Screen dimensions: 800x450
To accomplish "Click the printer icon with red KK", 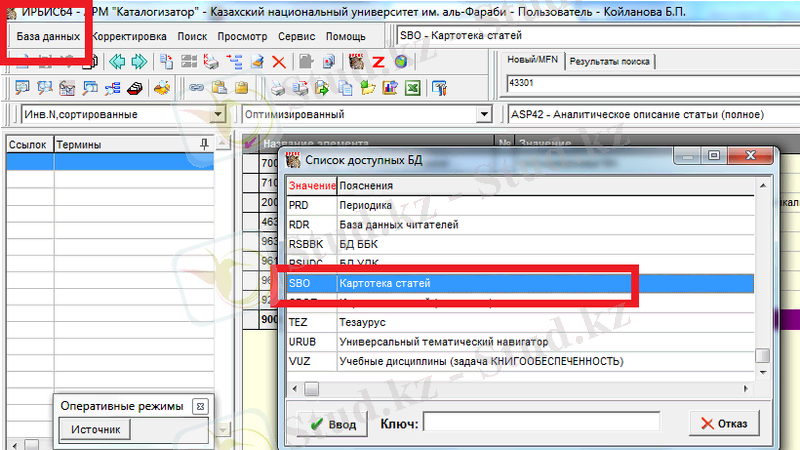I will [211, 62].
